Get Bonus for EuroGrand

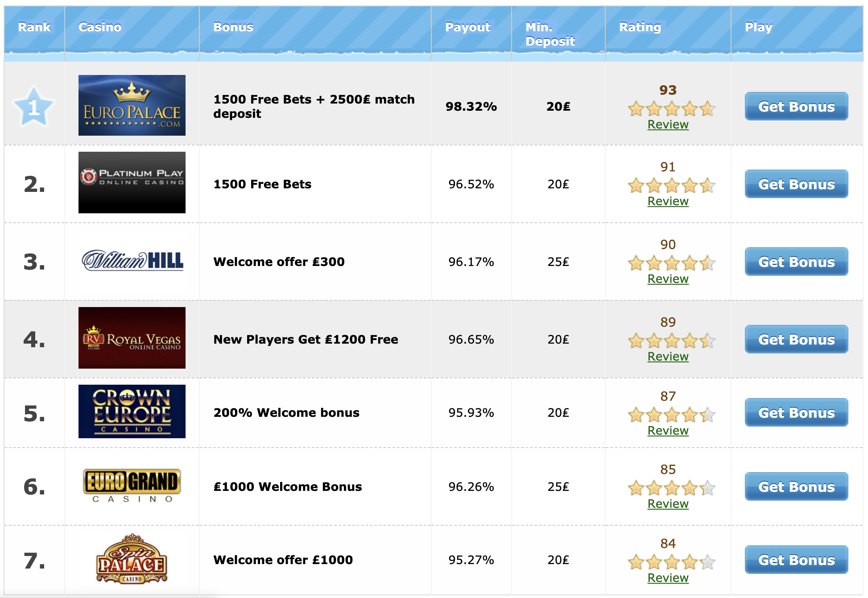[796, 486]
